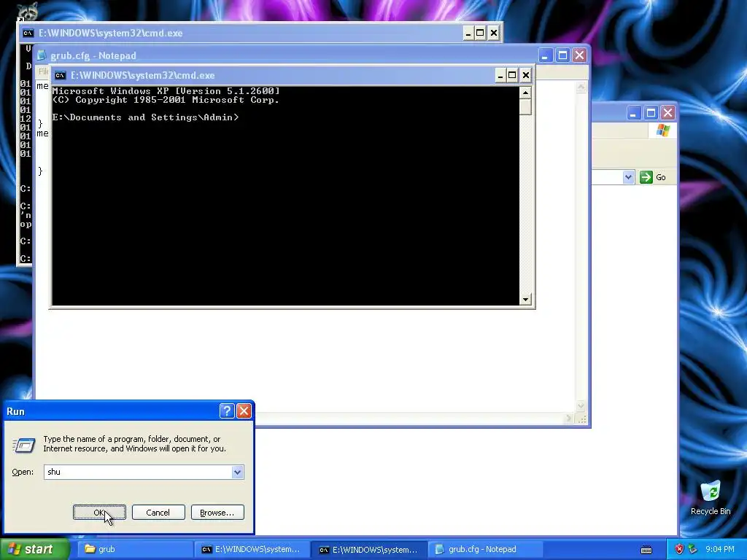Click the 9:04 PM clock

[x=720, y=549]
